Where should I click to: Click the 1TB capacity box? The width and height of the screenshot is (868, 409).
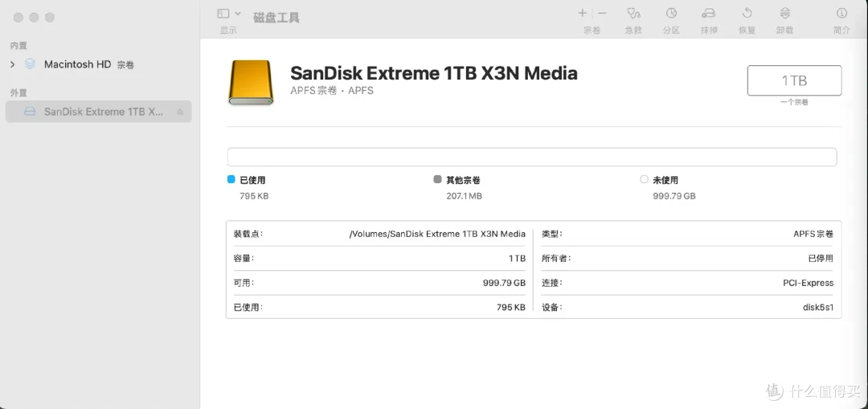(794, 81)
